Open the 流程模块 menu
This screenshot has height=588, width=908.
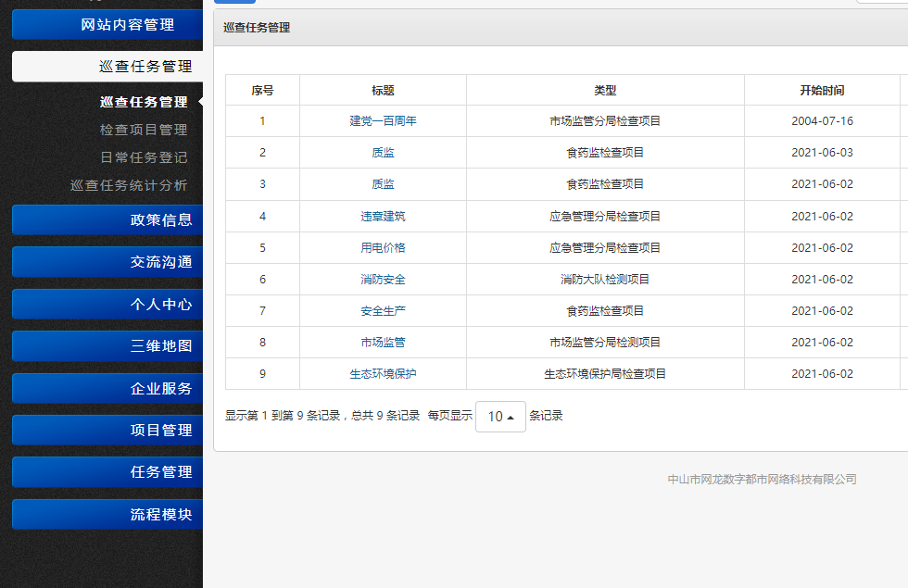(107, 515)
